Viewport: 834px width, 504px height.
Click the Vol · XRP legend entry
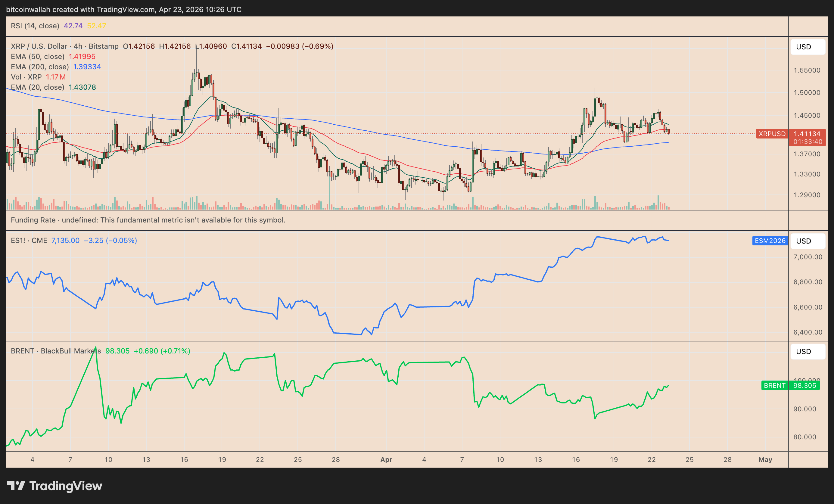(x=26, y=77)
